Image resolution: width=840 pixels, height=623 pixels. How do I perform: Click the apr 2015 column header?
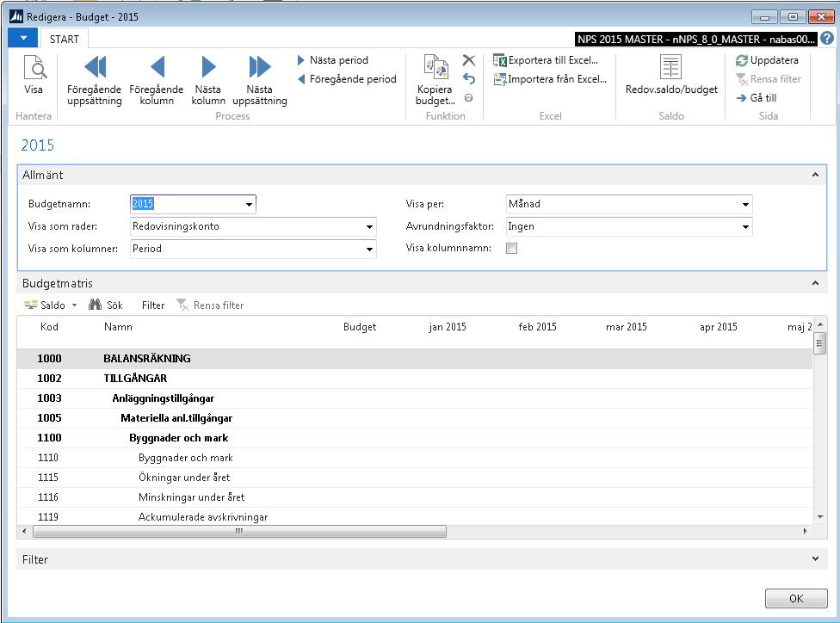(x=719, y=327)
